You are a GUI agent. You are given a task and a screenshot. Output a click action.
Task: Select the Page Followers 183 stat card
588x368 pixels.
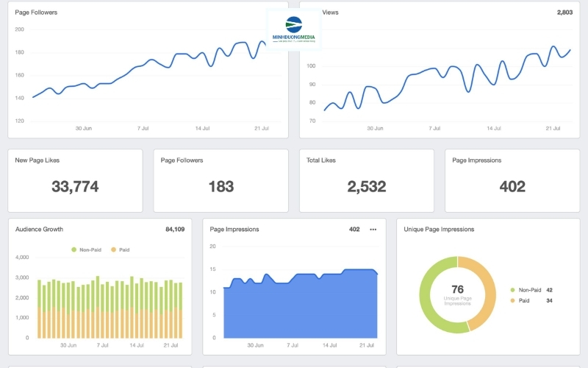coord(221,180)
